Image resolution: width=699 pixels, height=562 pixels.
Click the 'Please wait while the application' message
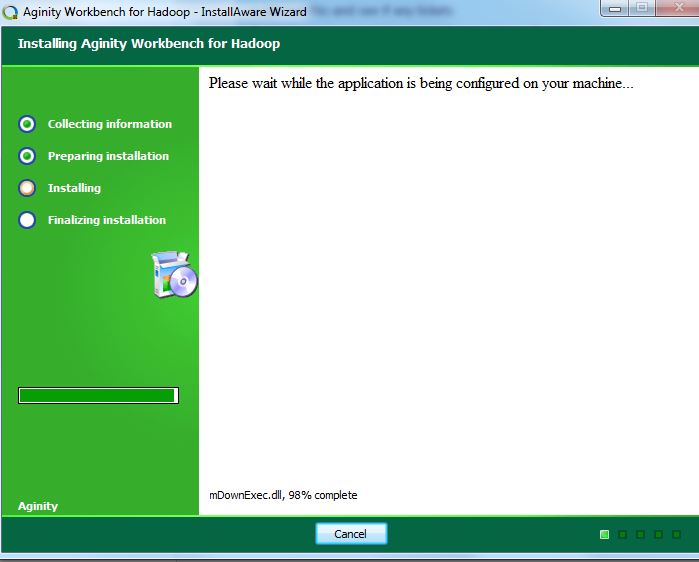(421, 83)
